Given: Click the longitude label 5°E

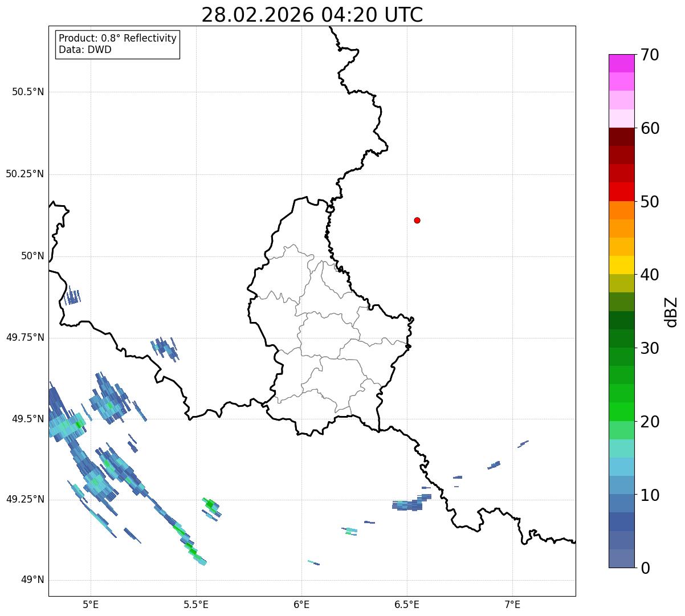Looking at the screenshot, I should [91, 605].
